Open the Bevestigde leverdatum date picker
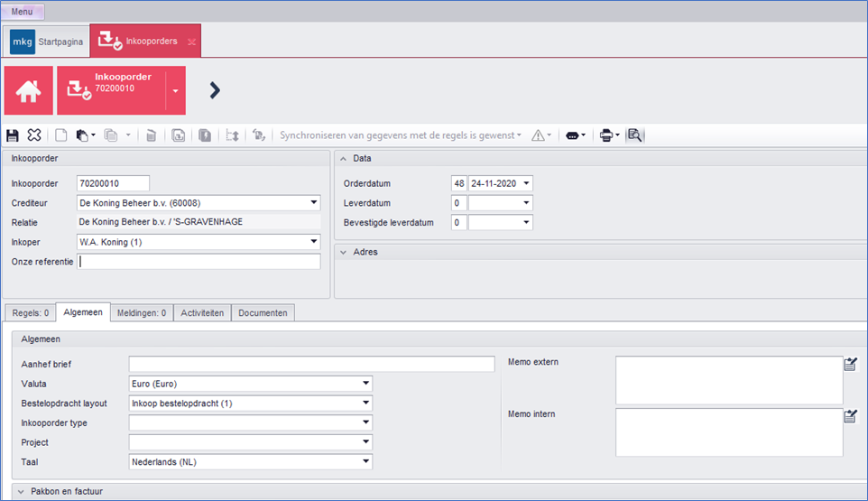Screen dimensions: 868x501 coord(526,223)
